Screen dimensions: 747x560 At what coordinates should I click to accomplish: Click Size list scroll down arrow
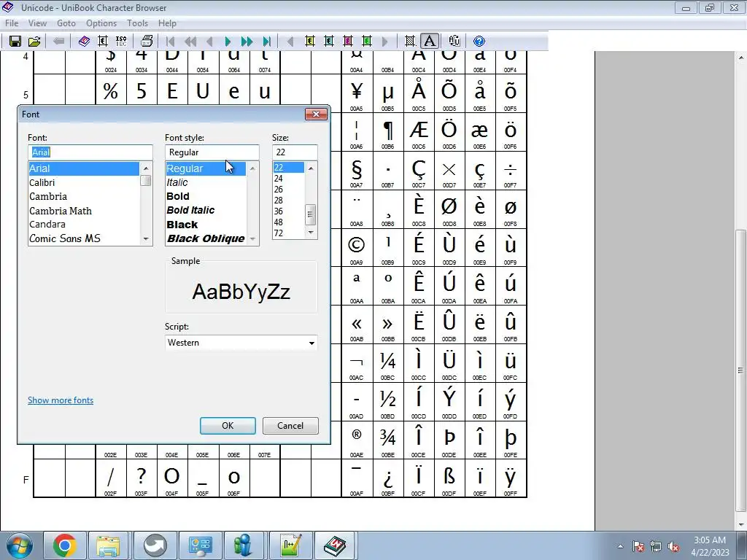click(x=311, y=233)
